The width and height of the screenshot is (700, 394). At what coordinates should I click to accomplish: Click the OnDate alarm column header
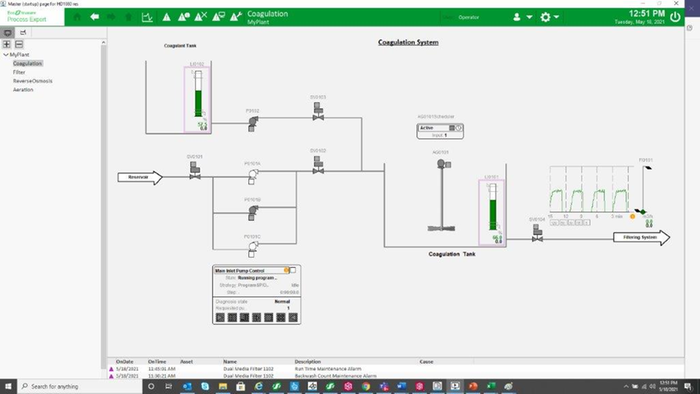click(x=125, y=361)
